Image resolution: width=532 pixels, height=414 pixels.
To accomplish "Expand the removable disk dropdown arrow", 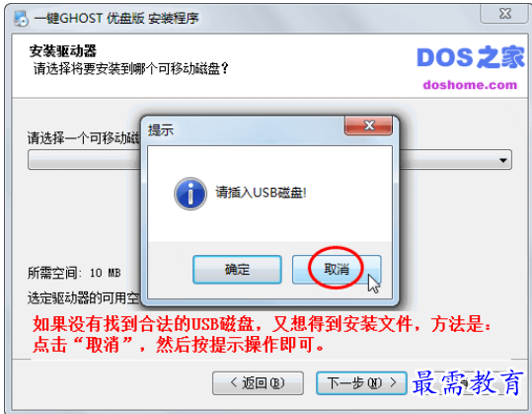I will pyautogui.click(x=502, y=160).
